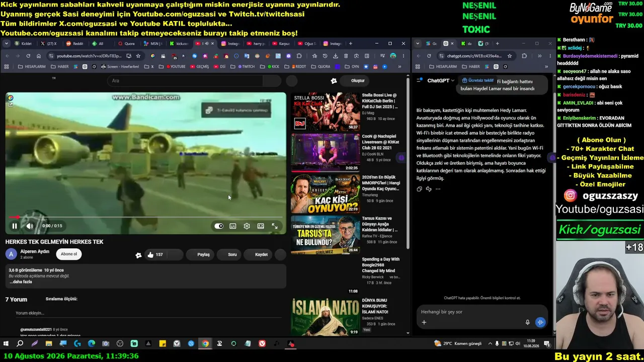This screenshot has height=362, width=644.
Task: Open Windows taskbar search
Action: (x=20, y=344)
